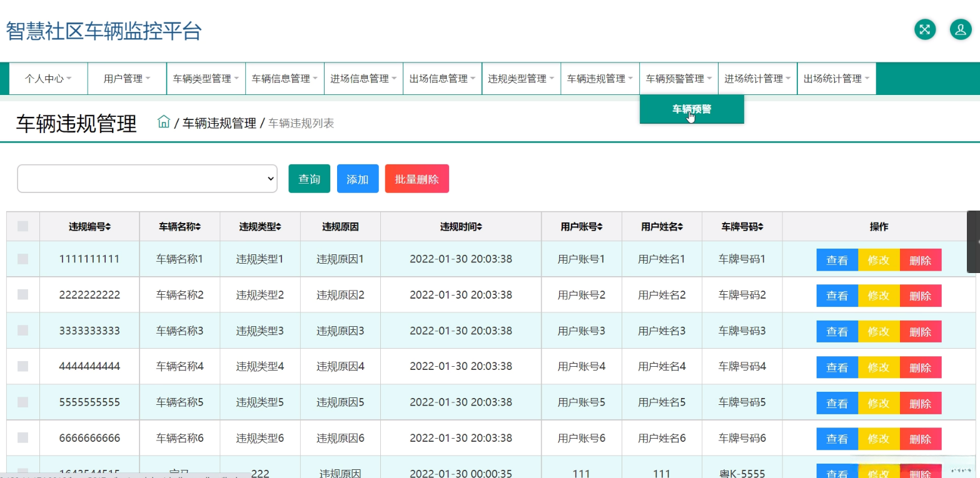Click 修改 button for row 2222222222

[879, 296]
